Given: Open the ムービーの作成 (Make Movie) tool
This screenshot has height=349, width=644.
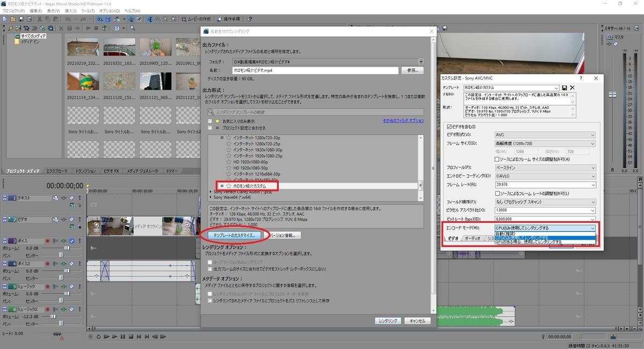Looking at the screenshot, I should (x=196, y=19).
